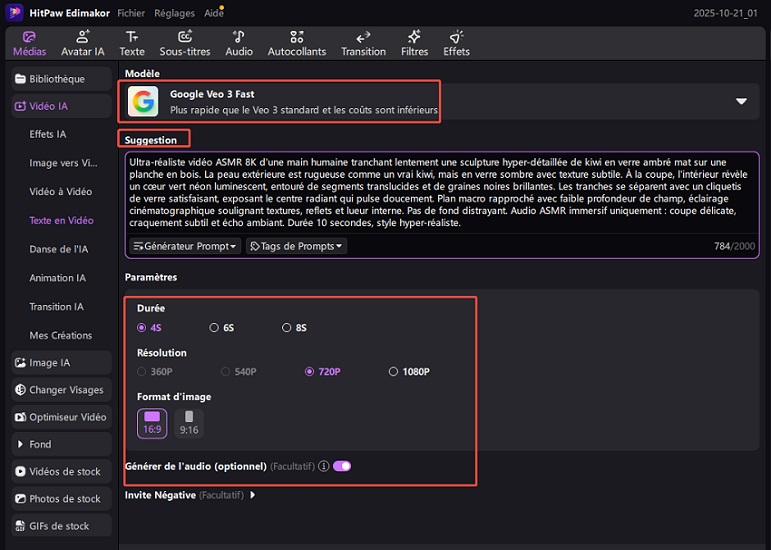
Task: Open the Transition tool
Action: click(363, 43)
